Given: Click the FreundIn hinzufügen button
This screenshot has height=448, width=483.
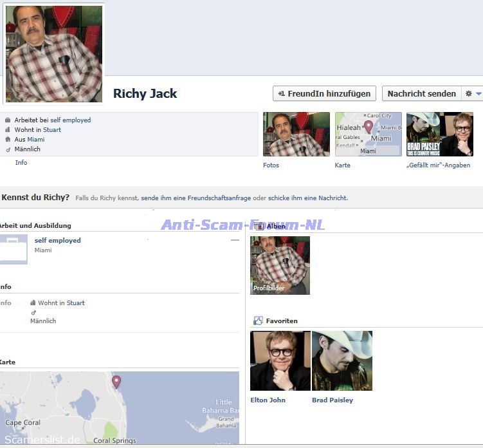Looking at the screenshot, I should tap(324, 93).
